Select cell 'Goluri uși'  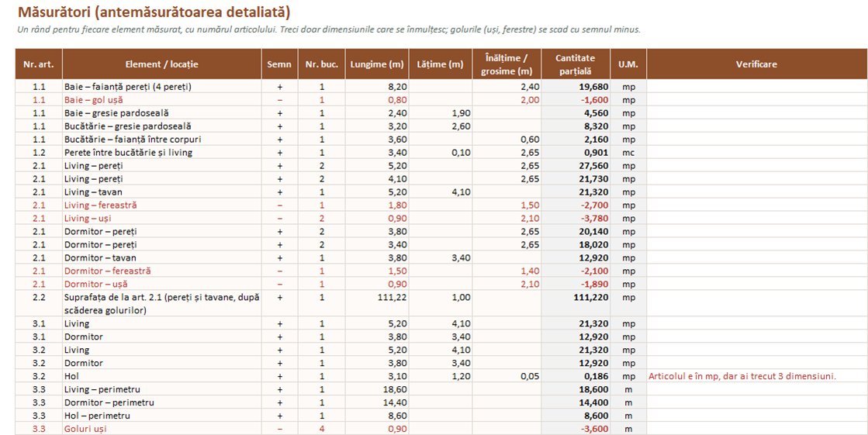tap(161, 429)
